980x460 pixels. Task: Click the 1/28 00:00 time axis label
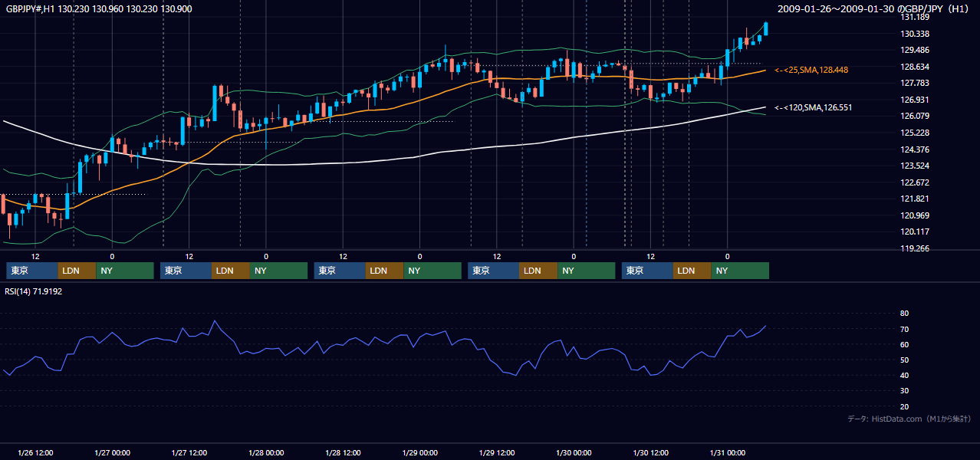(x=266, y=452)
